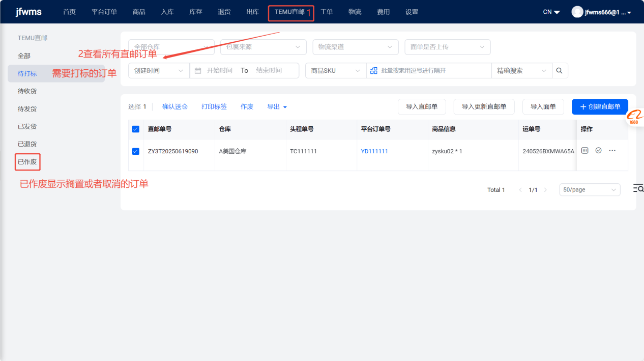Open 工单 in the top navigation
The width and height of the screenshot is (644, 361).
[327, 12]
